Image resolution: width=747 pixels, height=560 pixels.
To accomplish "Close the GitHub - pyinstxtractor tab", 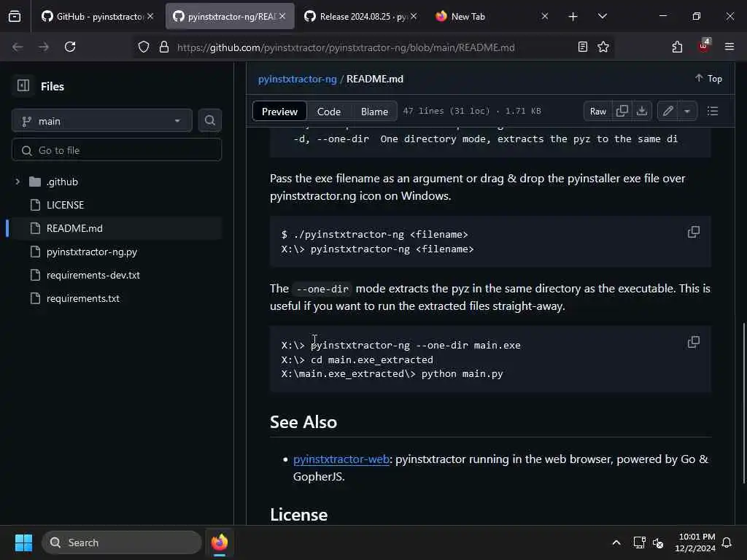I will [x=150, y=16].
